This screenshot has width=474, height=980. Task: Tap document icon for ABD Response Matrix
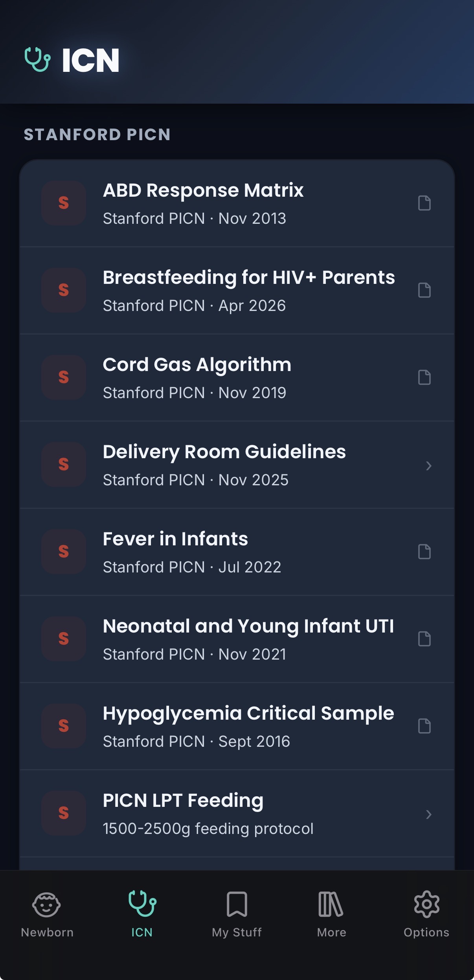click(x=424, y=203)
